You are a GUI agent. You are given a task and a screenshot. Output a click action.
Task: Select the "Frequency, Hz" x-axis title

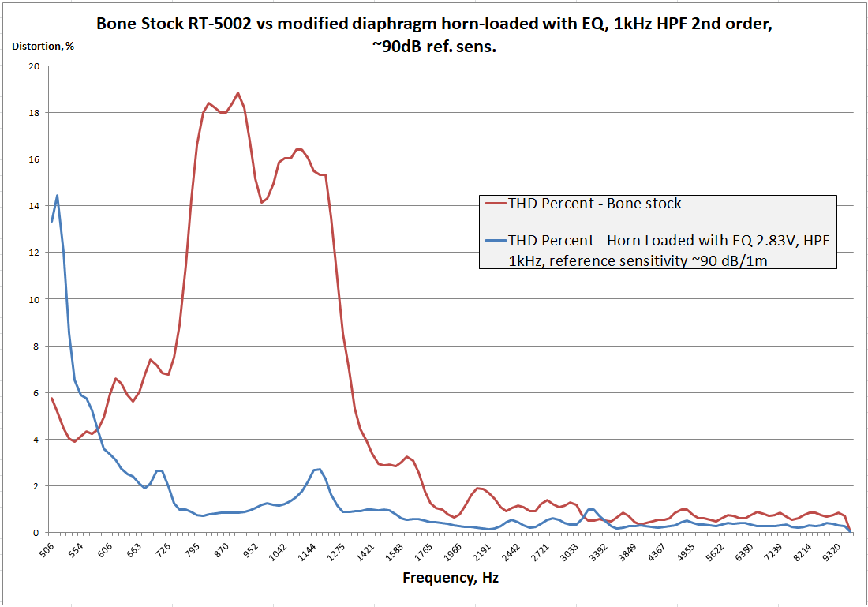[x=451, y=578]
